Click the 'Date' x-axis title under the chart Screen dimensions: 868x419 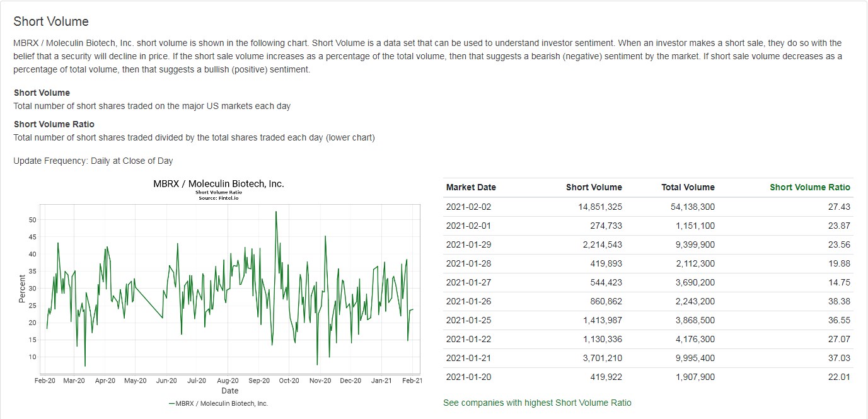[x=230, y=391]
